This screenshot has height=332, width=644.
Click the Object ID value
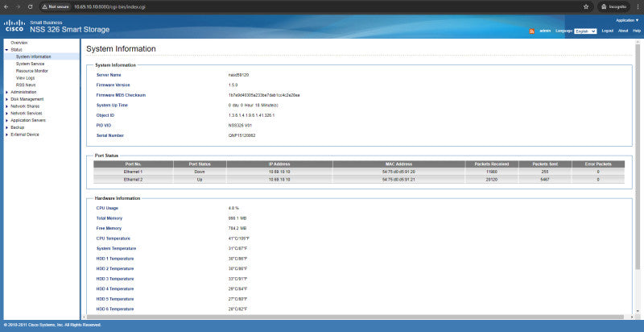[x=251, y=115]
